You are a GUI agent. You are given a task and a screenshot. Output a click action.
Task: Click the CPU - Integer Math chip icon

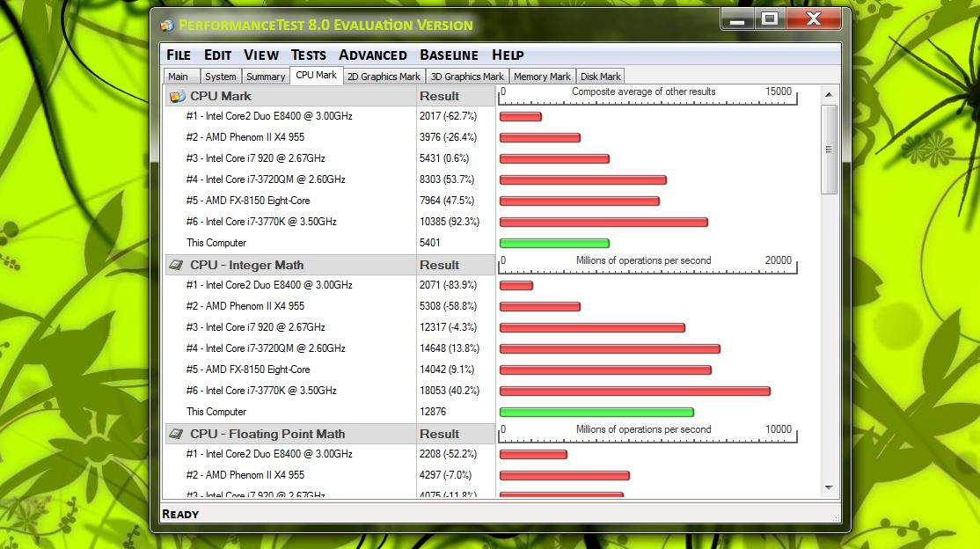coord(176,265)
